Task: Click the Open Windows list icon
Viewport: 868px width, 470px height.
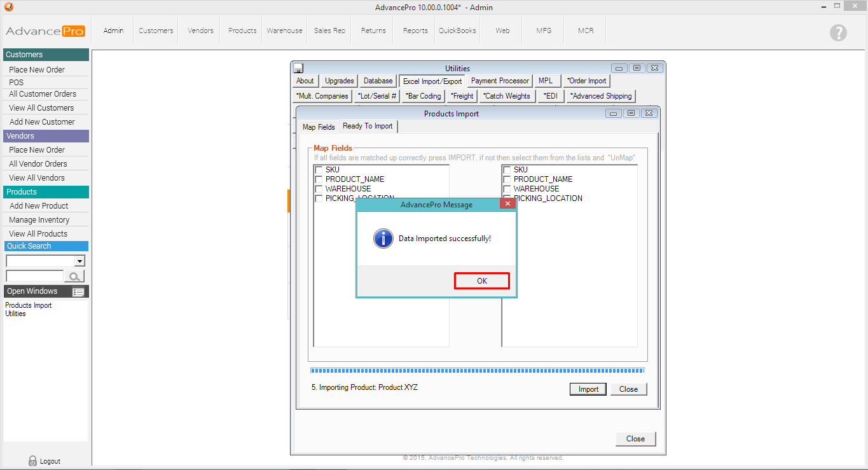Action: point(78,292)
